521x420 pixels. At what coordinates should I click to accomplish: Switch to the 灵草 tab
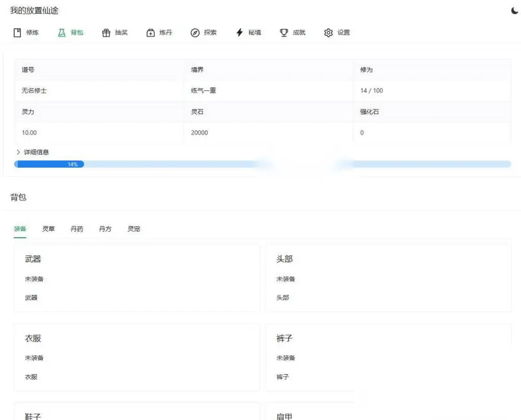(x=48, y=229)
